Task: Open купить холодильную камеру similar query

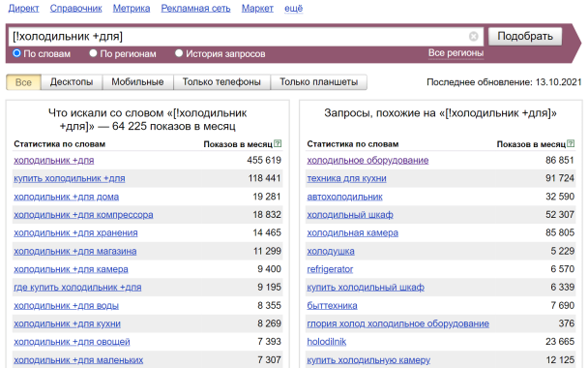Action: 368,360
